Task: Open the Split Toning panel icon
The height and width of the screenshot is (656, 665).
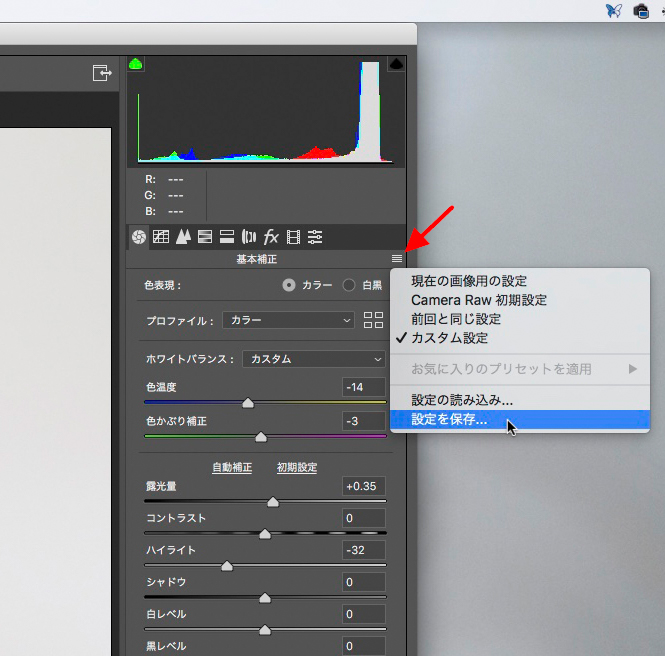Action: coord(226,237)
